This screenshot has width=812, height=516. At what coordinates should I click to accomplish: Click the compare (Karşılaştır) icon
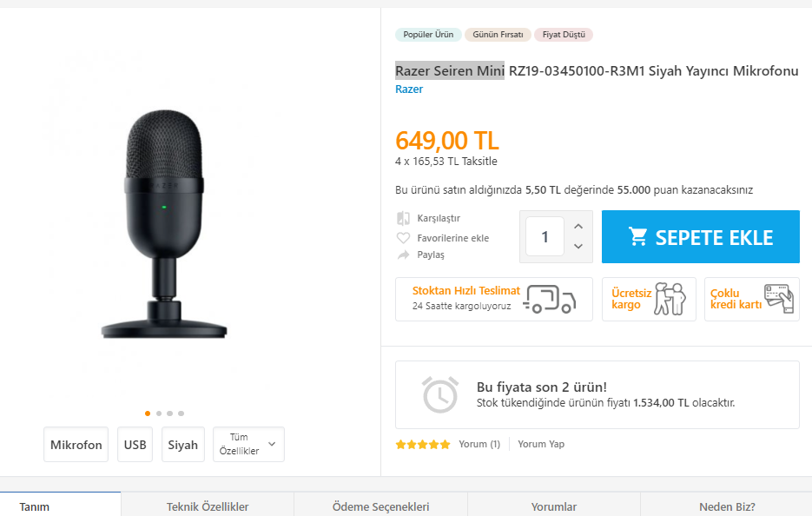[x=403, y=219]
